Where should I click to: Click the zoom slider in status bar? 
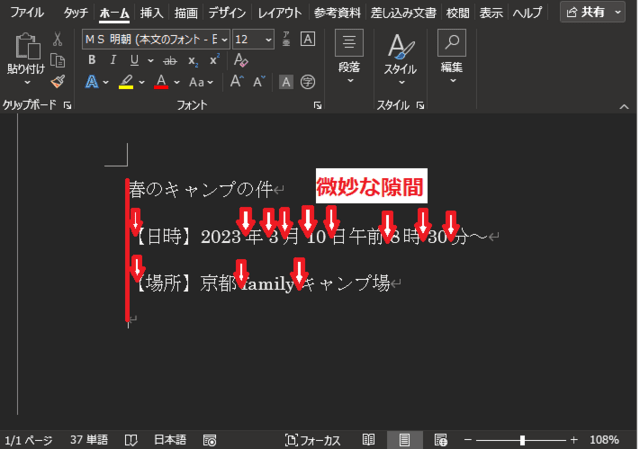(x=522, y=440)
